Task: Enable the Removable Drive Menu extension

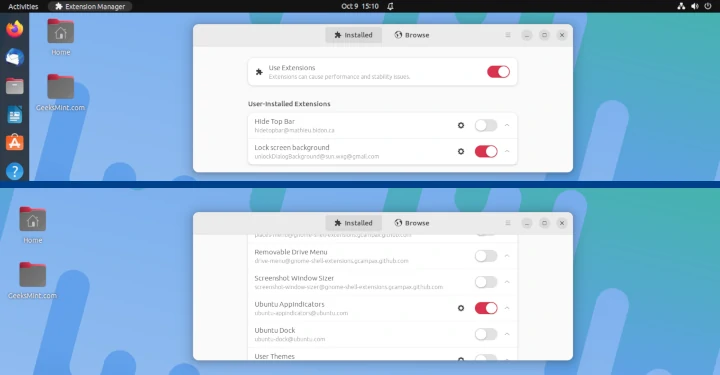Action: (486, 256)
